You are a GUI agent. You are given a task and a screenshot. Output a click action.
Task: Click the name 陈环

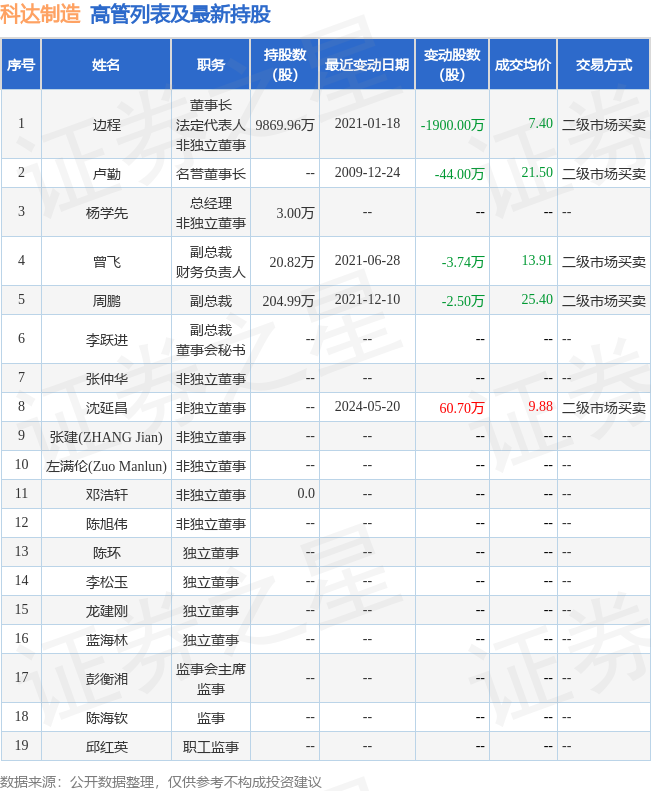(106, 553)
